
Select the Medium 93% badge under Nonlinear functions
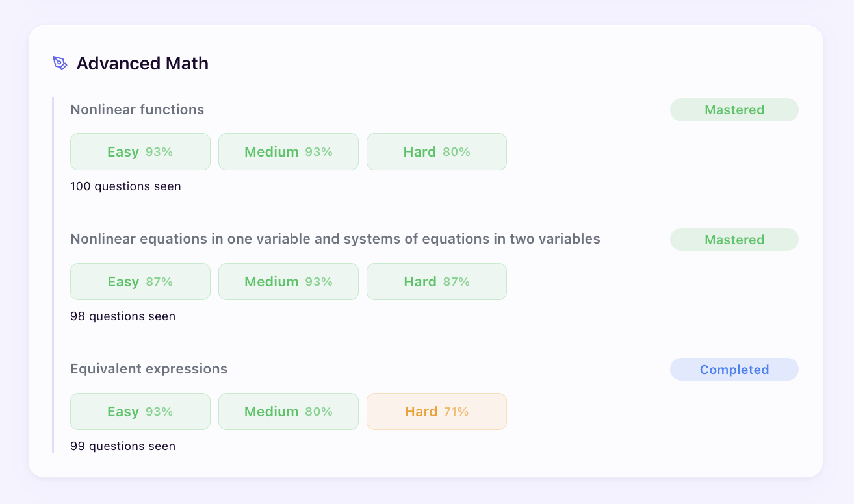[x=288, y=151]
